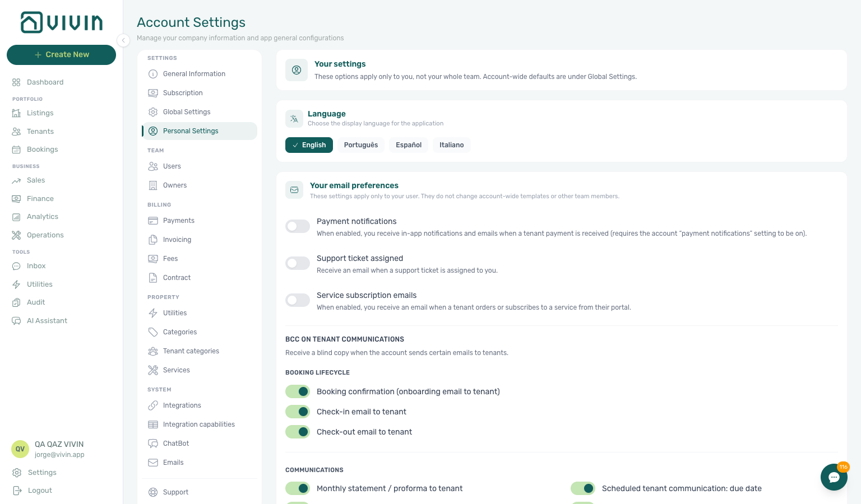Collapse the sidebar with chevron button
The height and width of the screenshot is (504, 861).
123,40
